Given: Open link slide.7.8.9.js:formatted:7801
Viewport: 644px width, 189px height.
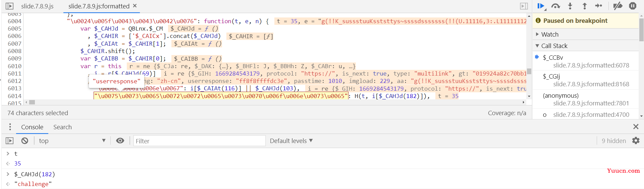Looking at the screenshot, I should coord(591,103).
